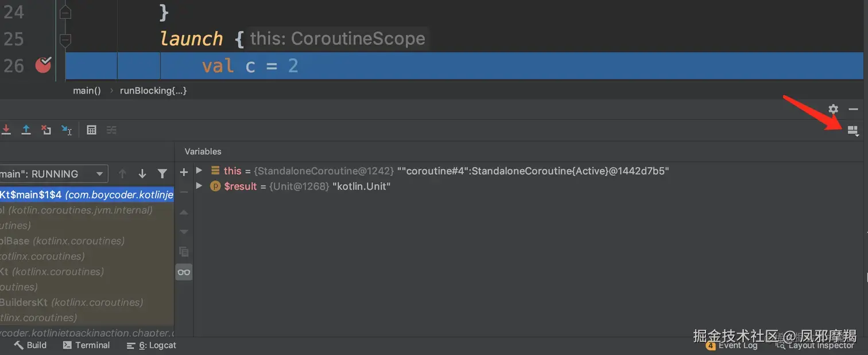868x355 pixels.
Task: Click the Layout Settings icon
Action: pyautogui.click(x=852, y=131)
